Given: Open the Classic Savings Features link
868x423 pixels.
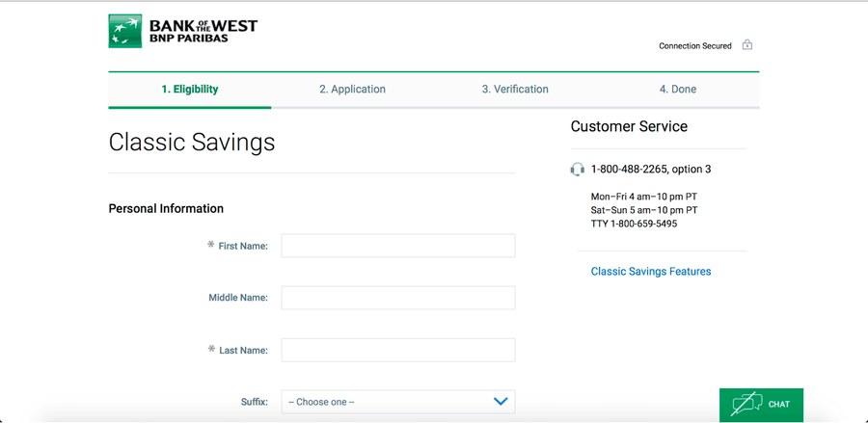Looking at the screenshot, I should pyautogui.click(x=650, y=272).
